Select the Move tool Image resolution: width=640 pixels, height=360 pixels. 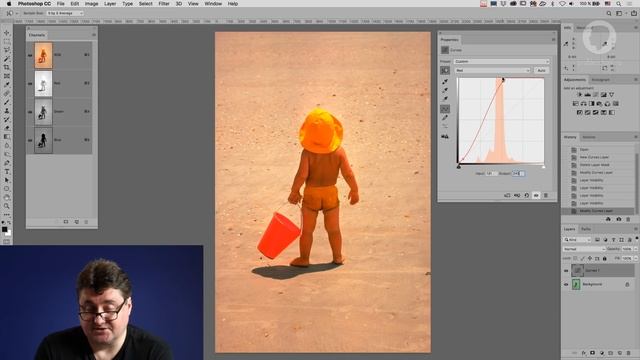(x=7, y=33)
